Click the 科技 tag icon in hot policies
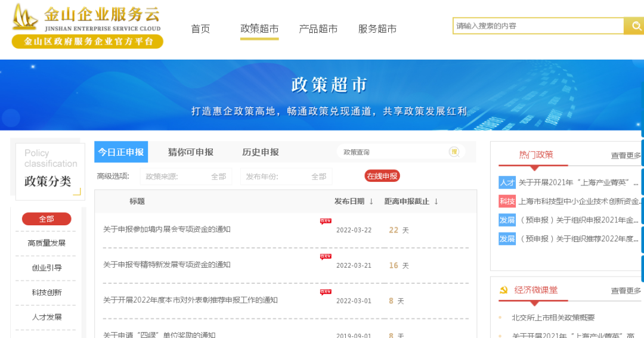Viewport: 644px width, 338px height. (507, 201)
